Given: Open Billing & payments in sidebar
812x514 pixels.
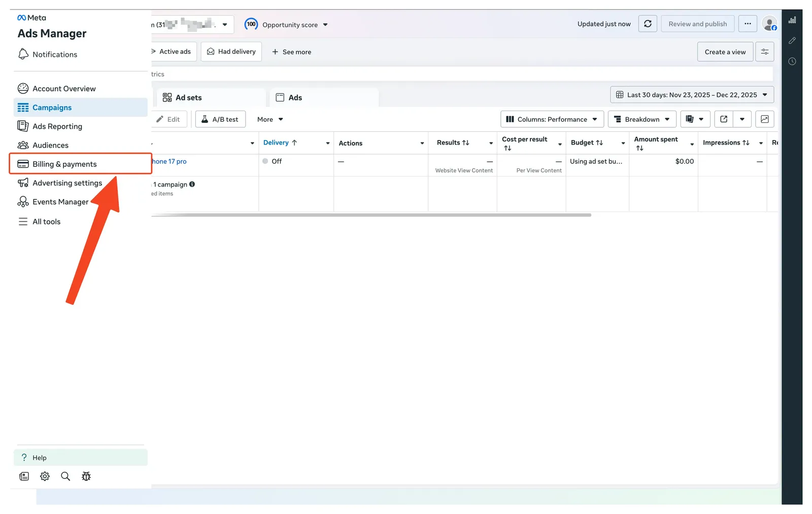Looking at the screenshot, I should coord(64,164).
